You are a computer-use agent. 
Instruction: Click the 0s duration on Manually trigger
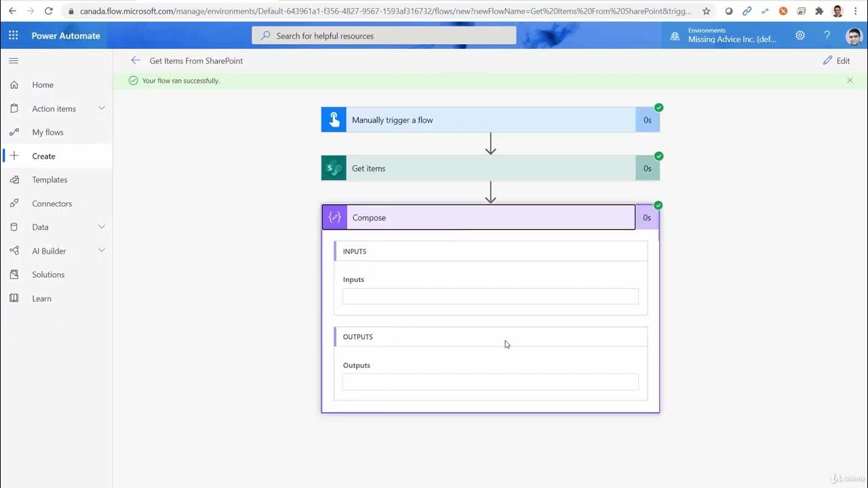point(648,120)
